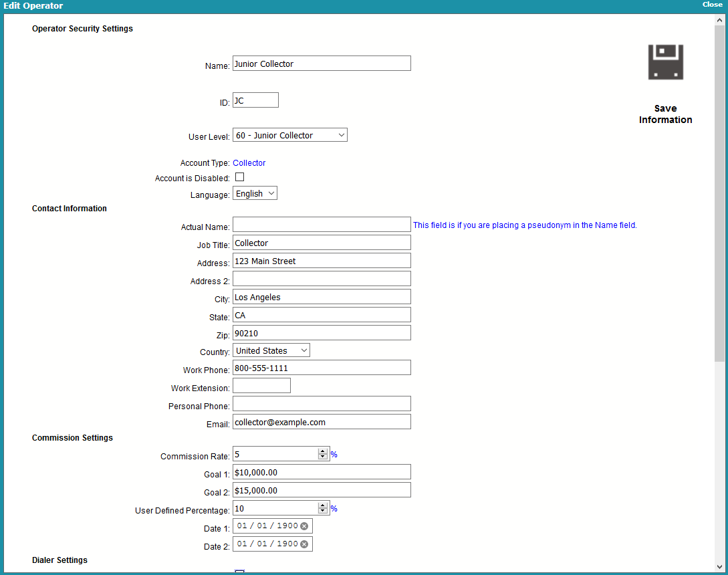This screenshot has height=575, width=728.
Task: Click the scrollbar up arrow
Action: tap(719, 20)
